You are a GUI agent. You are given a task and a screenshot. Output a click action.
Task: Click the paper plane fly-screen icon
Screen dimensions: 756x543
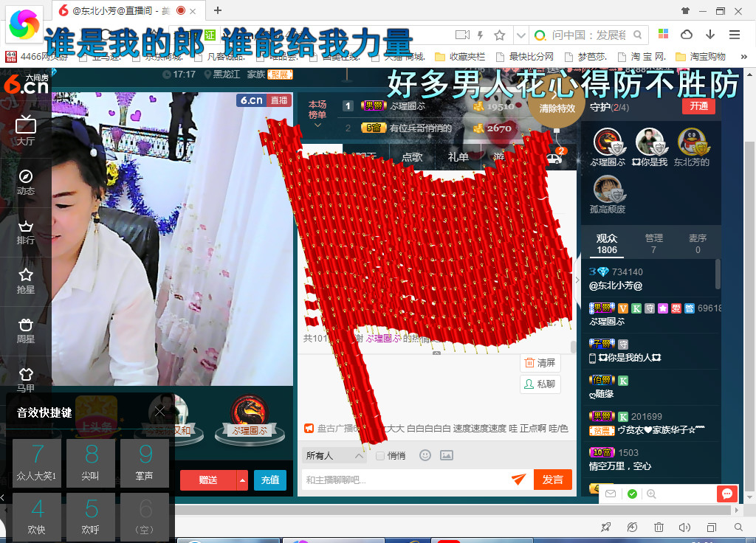pyautogui.click(x=518, y=480)
